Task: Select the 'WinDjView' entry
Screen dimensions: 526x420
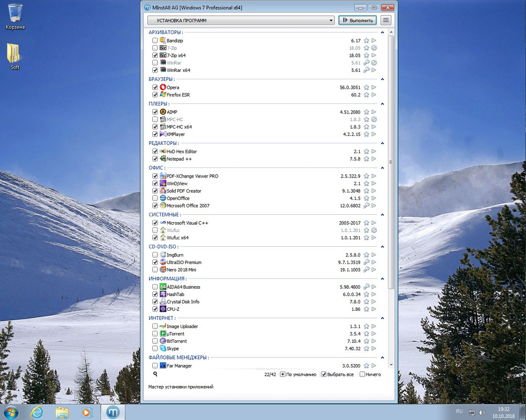Action: pyautogui.click(x=177, y=184)
